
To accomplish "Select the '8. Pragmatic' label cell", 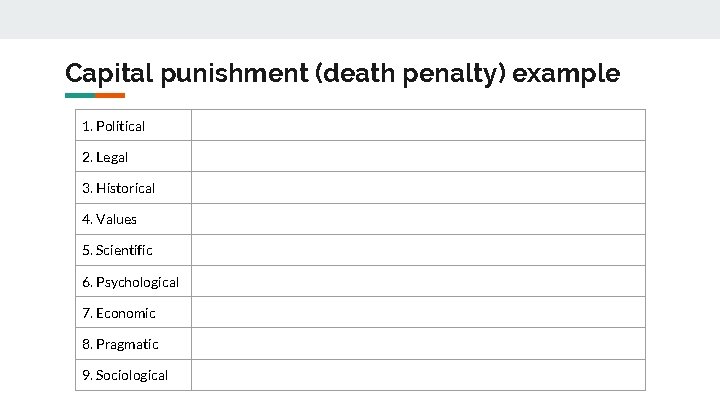I will (133, 343).
